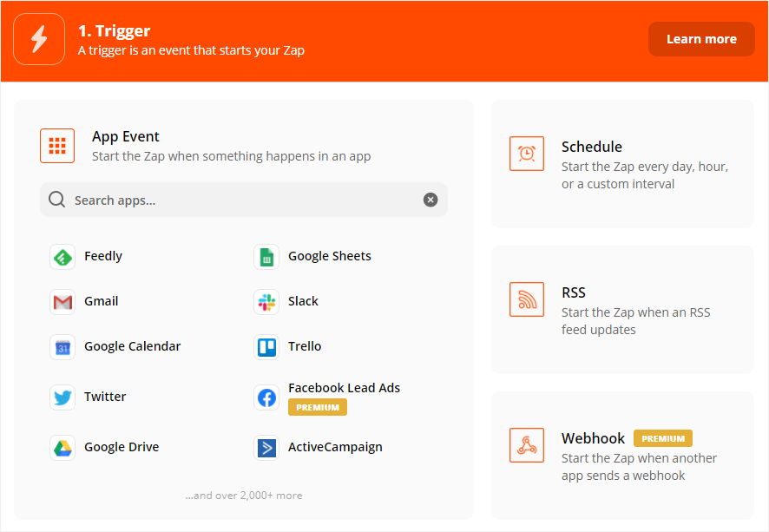
Task: Click PREMIUM badge under Facebook Lead Ads
Action: (318, 407)
